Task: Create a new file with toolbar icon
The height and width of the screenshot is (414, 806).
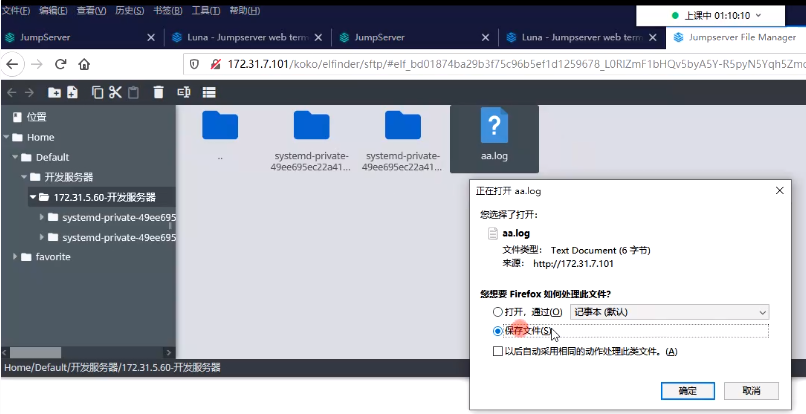Action: [x=72, y=93]
